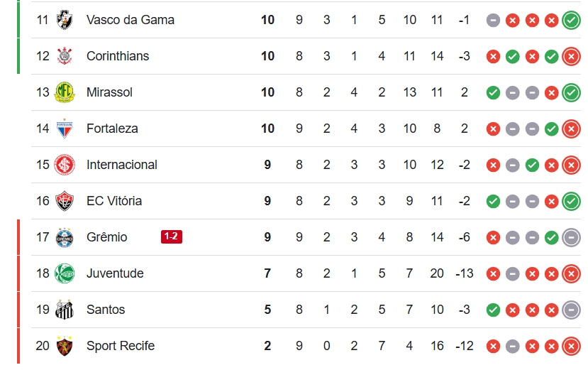Screen dimensions: 588x370
Task: Click Corinthians' latest loss result icon
Action: point(571,57)
